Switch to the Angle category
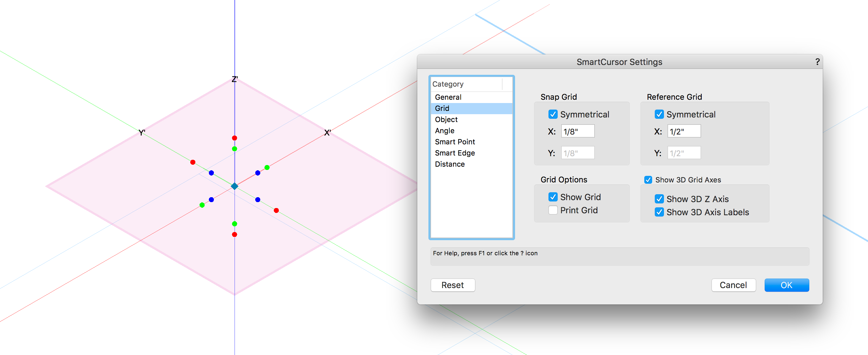The image size is (868, 355). 444,131
